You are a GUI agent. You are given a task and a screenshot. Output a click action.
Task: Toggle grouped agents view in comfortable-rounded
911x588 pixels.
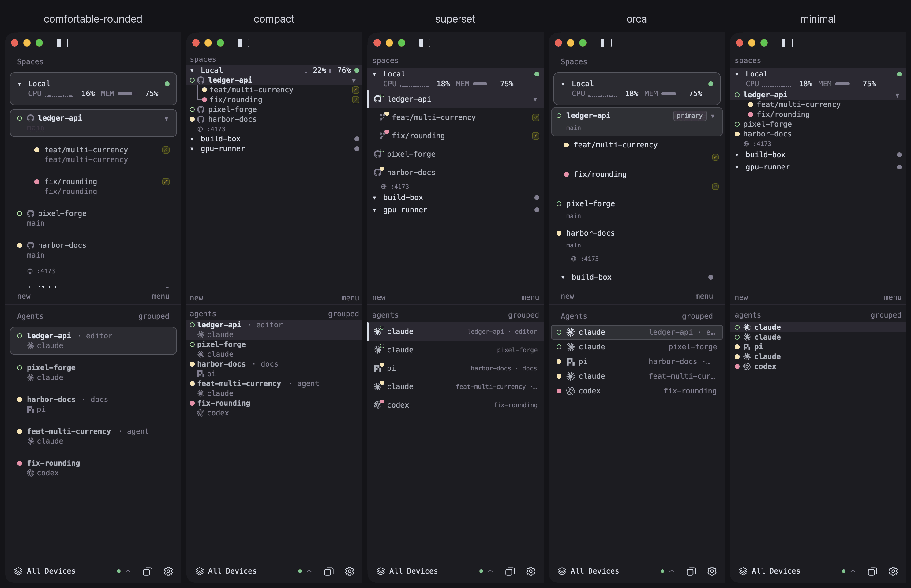click(x=154, y=316)
